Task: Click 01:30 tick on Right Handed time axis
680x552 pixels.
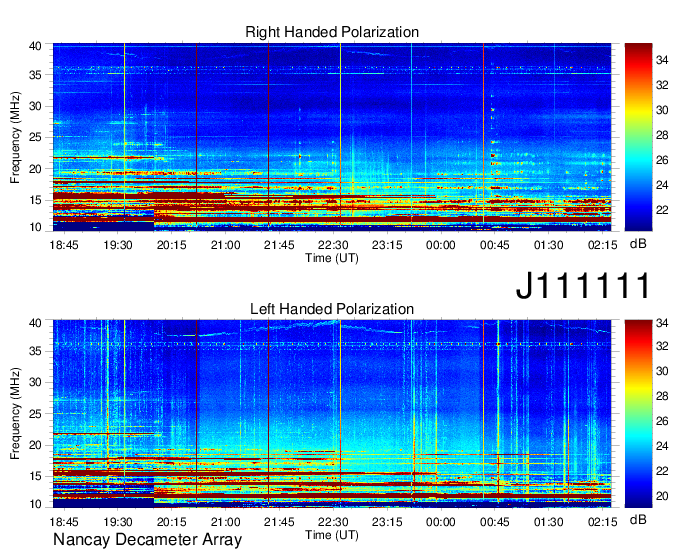Action: [x=549, y=245]
